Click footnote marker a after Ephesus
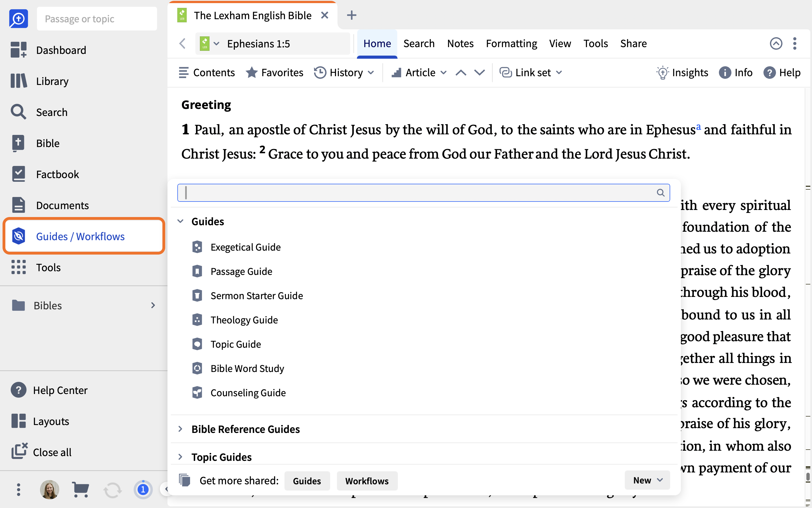 [698, 127]
